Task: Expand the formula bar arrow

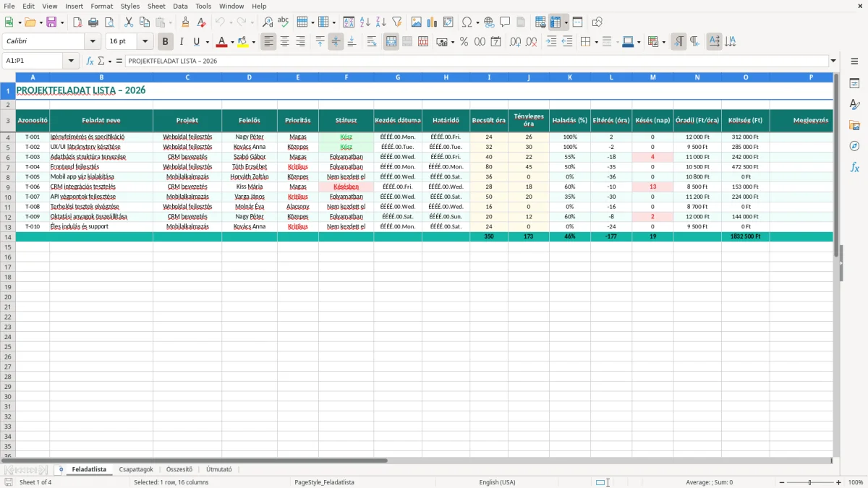Action: (x=833, y=61)
